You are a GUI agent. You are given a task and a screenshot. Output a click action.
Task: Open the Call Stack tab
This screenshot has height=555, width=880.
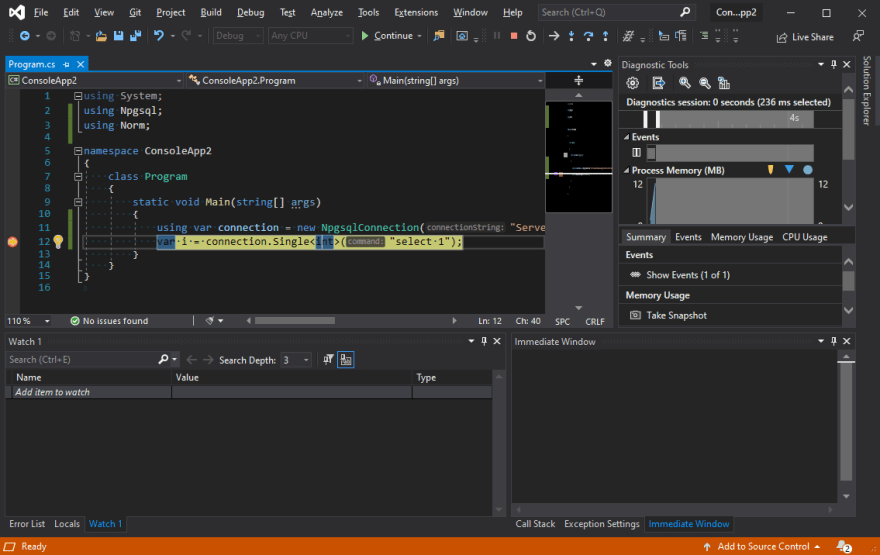click(535, 524)
